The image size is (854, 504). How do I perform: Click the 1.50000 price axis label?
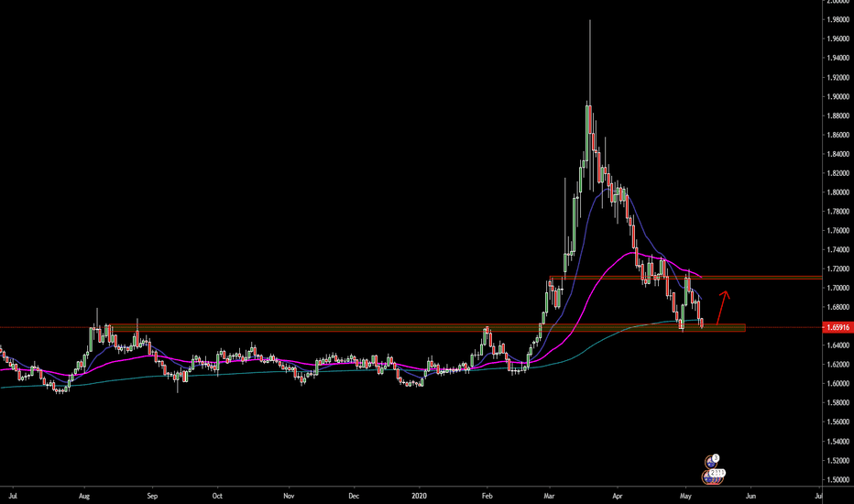click(x=838, y=480)
